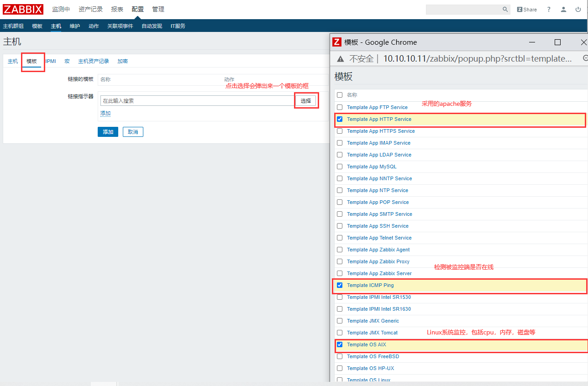
Task: Uncheck Template ICMP Ping checkbox
Action: tap(339, 285)
